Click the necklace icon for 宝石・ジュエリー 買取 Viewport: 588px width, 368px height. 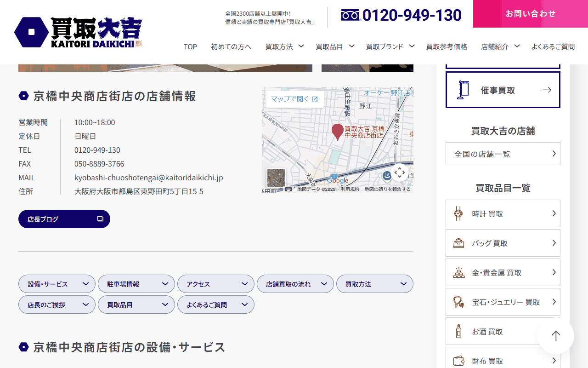[458, 302]
